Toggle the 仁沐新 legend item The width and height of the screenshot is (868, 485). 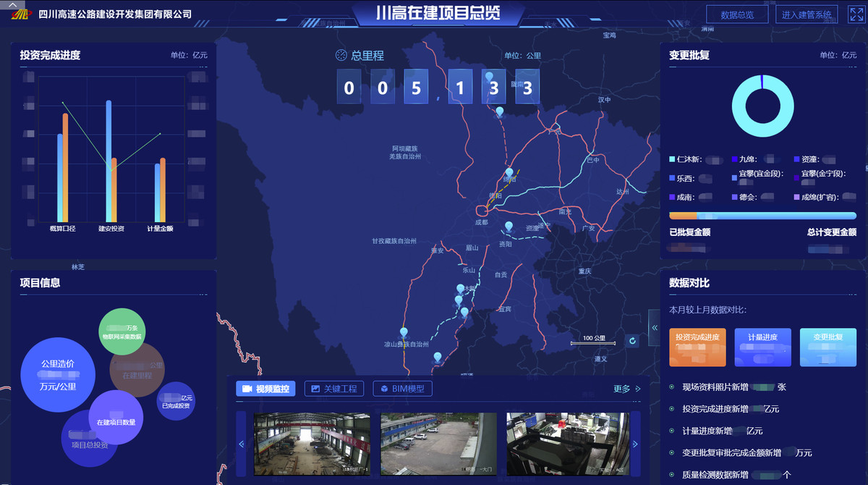(x=687, y=159)
